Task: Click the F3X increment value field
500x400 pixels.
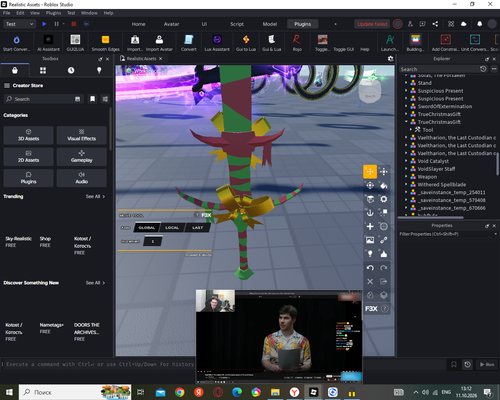Action: click(152, 241)
